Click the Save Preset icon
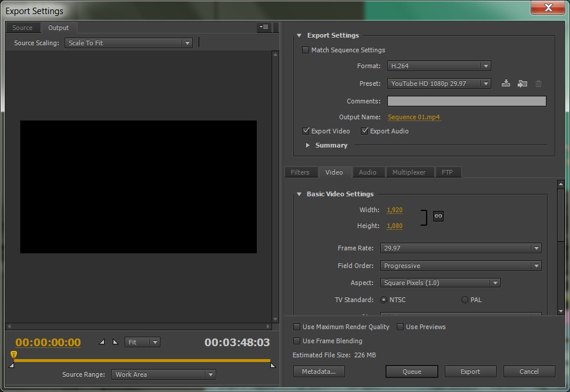570x392 pixels. tap(505, 83)
